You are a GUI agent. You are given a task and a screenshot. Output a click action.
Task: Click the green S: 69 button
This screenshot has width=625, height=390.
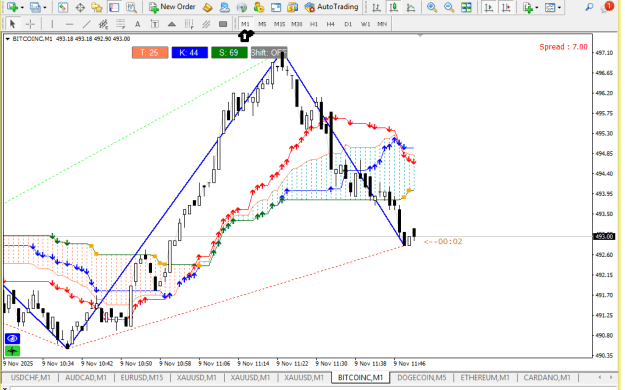(229, 53)
